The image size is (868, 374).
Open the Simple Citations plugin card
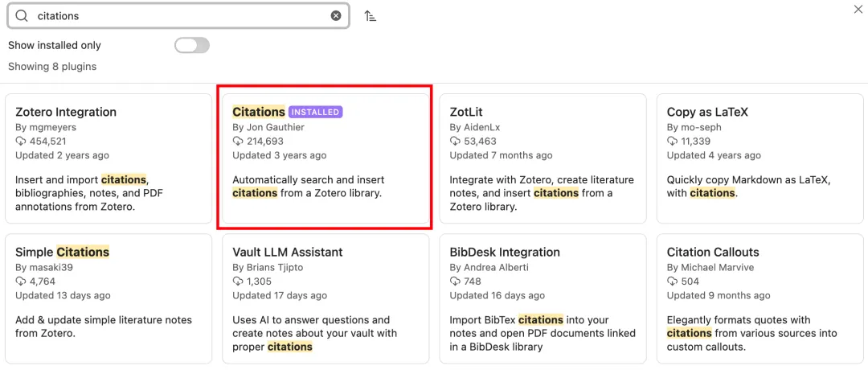pyautogui.click(x=108, y=298)
